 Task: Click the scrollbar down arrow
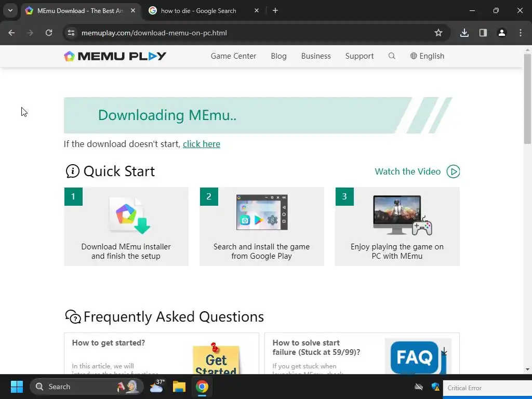[527, 369]
